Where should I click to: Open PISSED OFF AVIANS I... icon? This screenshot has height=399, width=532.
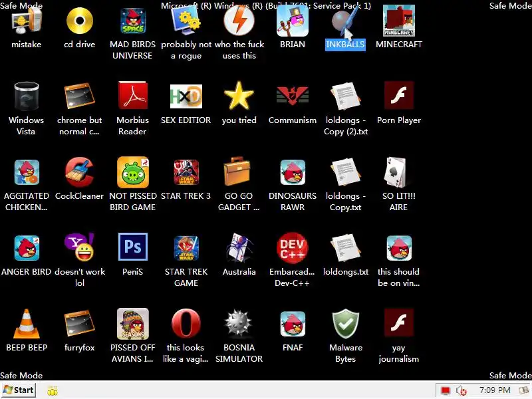[132, 324]
